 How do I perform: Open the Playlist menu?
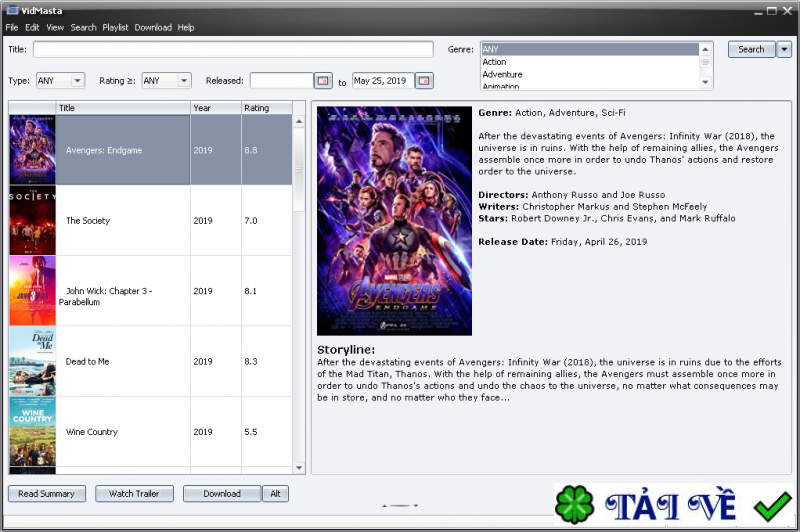[x=115, y=28]
